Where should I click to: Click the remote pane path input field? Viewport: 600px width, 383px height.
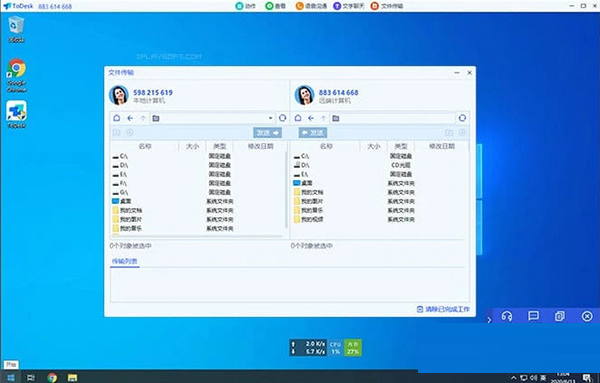click(393, 118)
